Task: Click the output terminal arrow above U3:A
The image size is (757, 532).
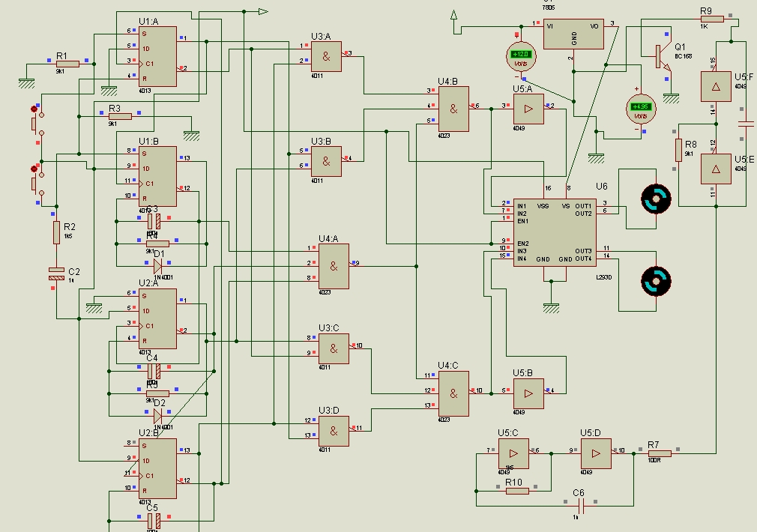Action: (263, 11)
